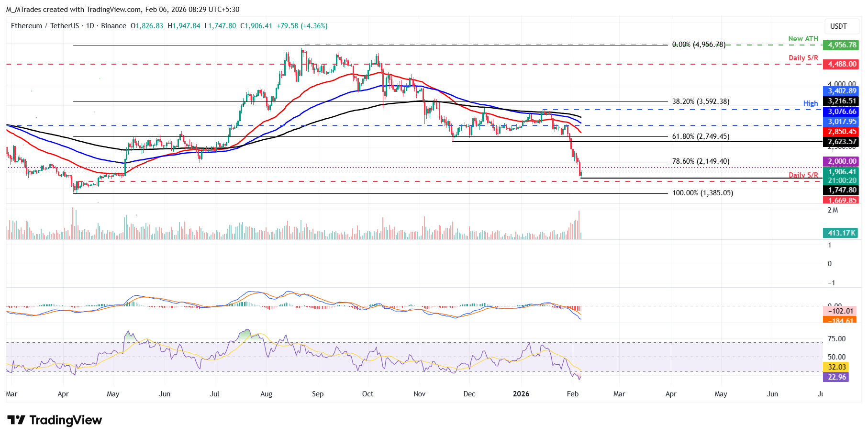
Task: Click the 413.17K volume value tag
Action: tap(842, 233)
